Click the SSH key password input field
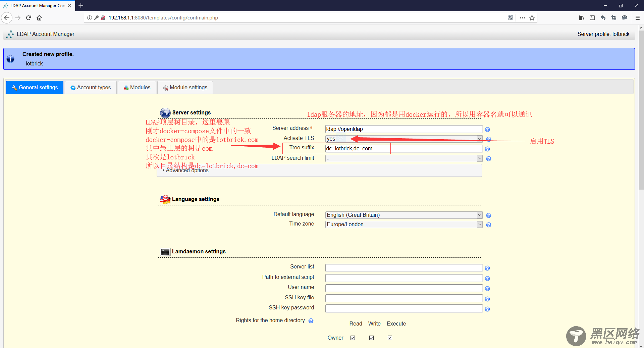Image resolution: width=644 pixels, height=348 pixels. 404,309
